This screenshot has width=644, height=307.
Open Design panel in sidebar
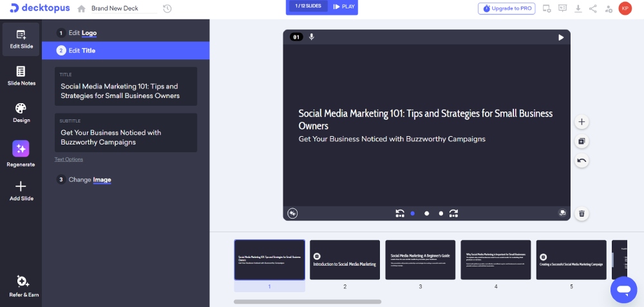[21, 112]
